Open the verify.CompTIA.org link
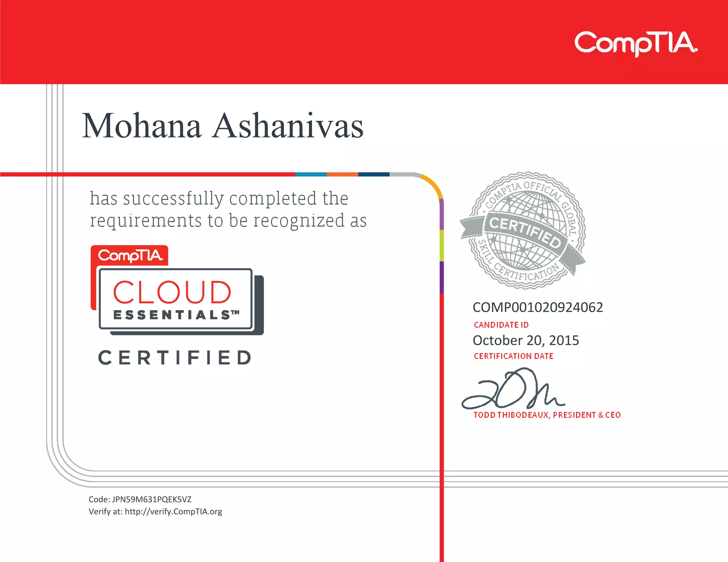Image resolution: width=728 pixels, height=562 pixels. click(x=173, y=512)
